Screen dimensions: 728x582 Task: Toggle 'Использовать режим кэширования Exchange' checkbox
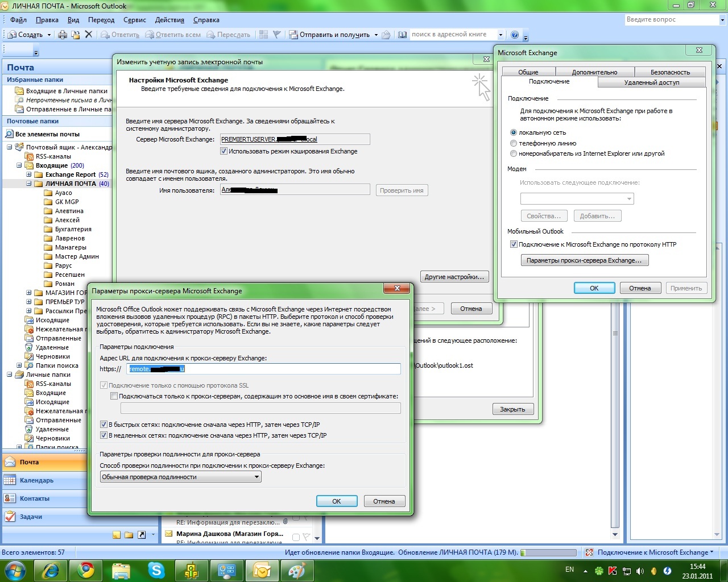pos(224,151)
